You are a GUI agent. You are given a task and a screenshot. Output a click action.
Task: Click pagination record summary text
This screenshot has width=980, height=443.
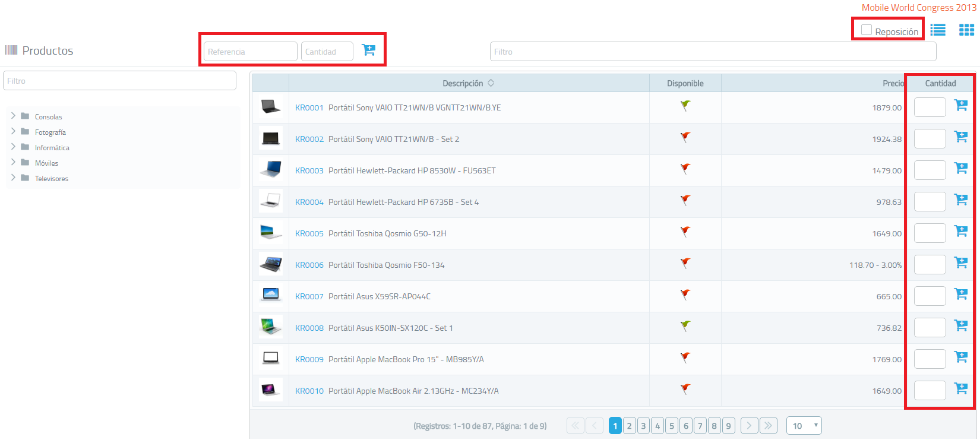[480, 426]
